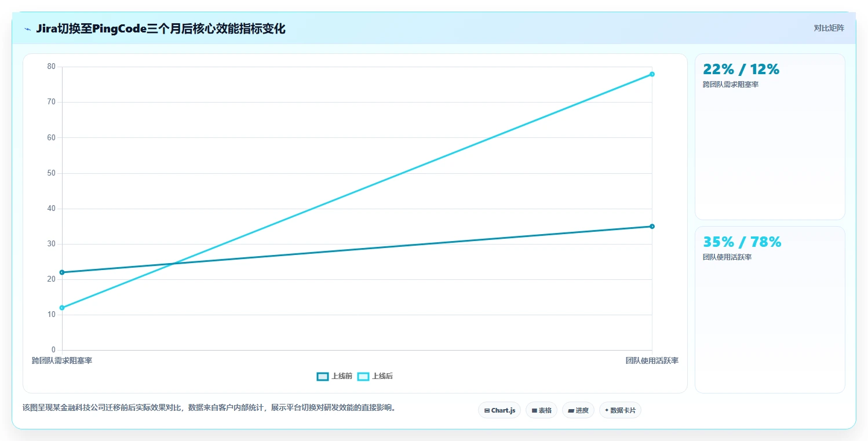Viewport: 868px width, 441px height.
Task: Toggle the 上线后 legend swatch
Action: [x=363, y=377]
